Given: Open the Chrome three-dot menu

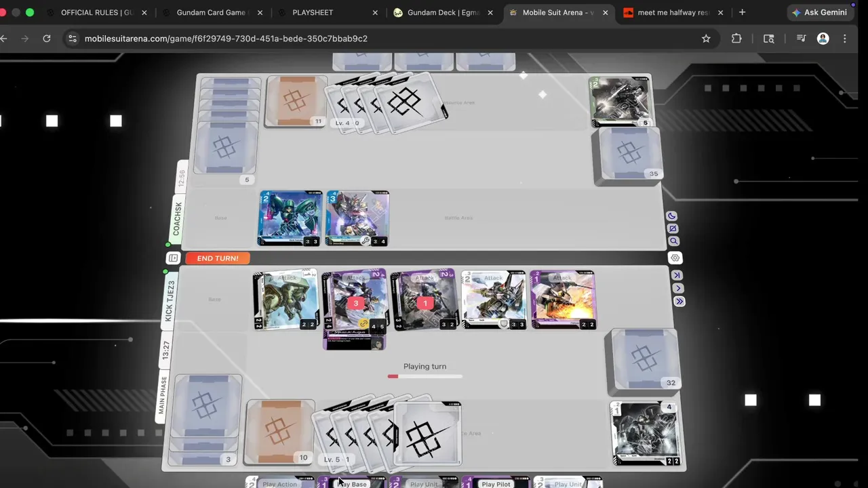Looking at the screenshot, I should [x=844, y=39].
